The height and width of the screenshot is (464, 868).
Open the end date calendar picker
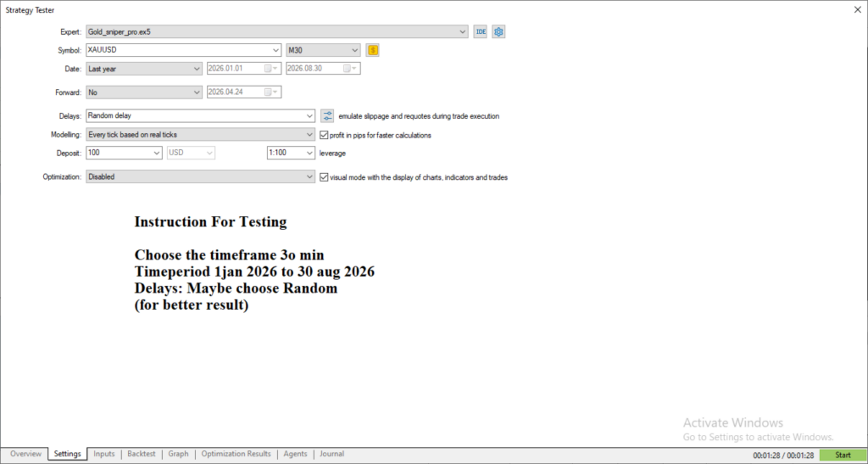pyautogui.click(x=350, y=69)
